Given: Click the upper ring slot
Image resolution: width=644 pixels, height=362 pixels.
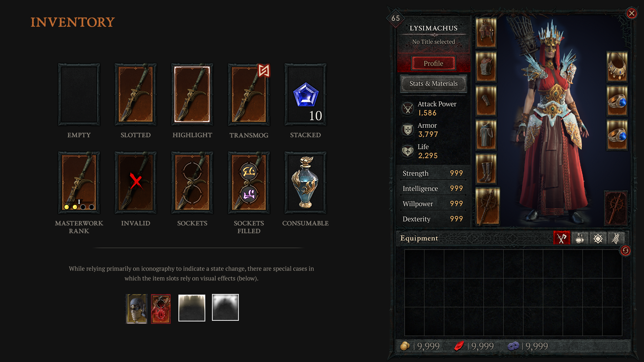Looking at the screenshot, I should (617, 101).
